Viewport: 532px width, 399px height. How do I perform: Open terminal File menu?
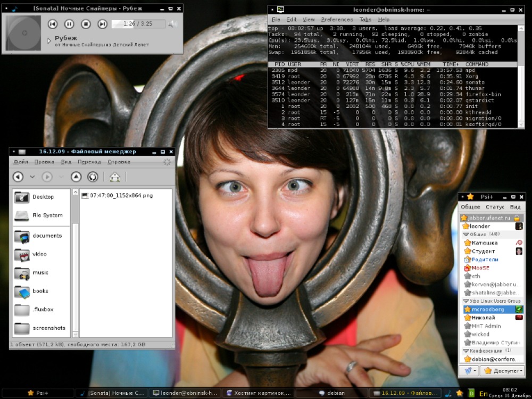click(x=276, y=20)
